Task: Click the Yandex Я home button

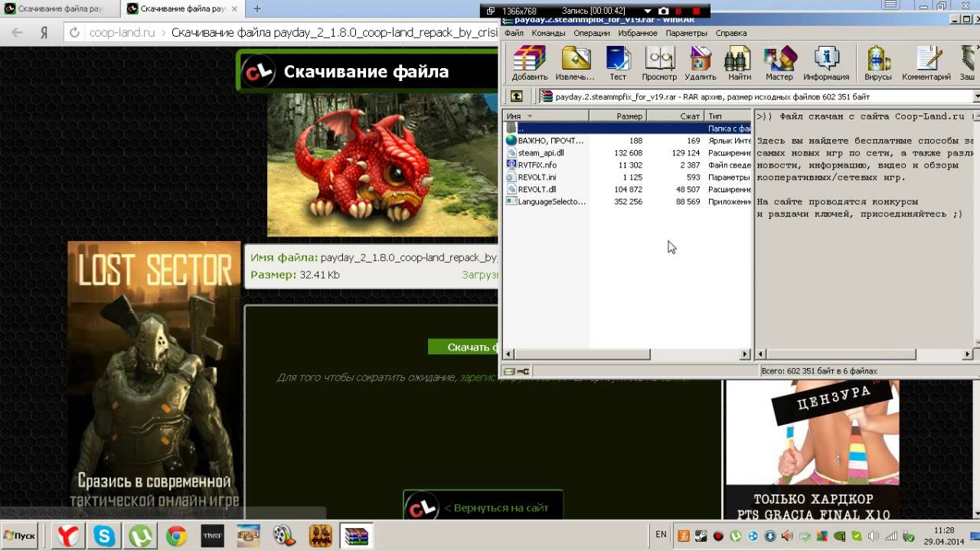Action: (44, 33)
